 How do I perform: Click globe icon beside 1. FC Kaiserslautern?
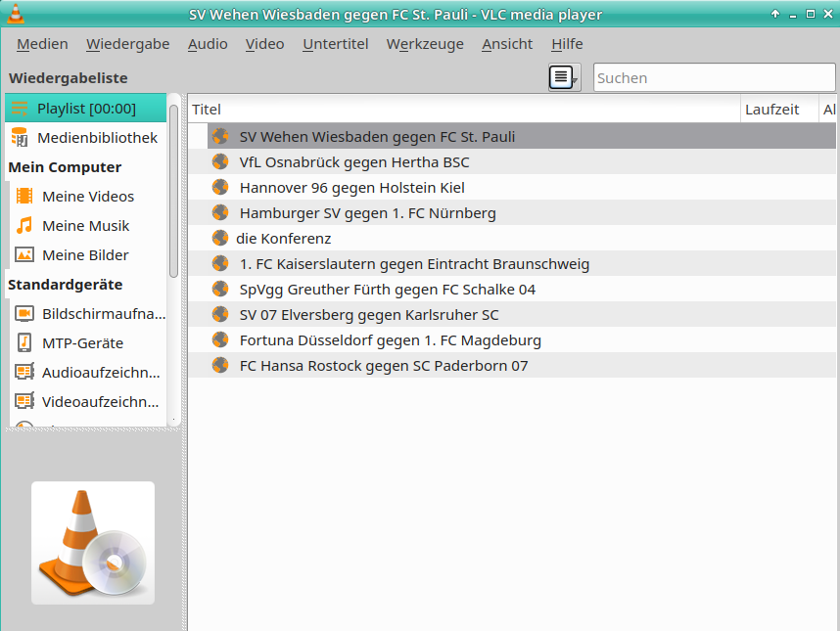click(x=220, y=263)
